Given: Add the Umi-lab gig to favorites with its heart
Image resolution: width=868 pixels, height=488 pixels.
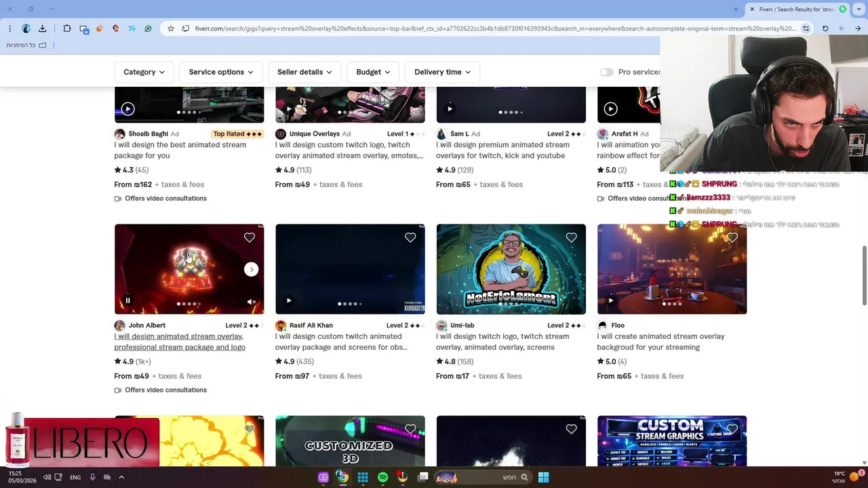Looking at the screenshot, I should click(x=571, y=237).
